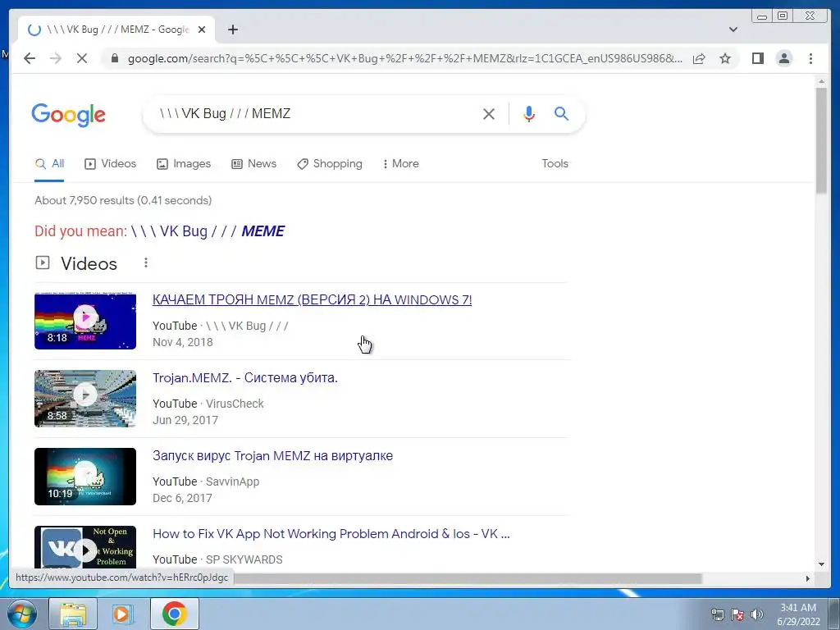The width and height of the screenshot is (840, 630).
Task: Open Chrome side panel
Action: point(757,58)
